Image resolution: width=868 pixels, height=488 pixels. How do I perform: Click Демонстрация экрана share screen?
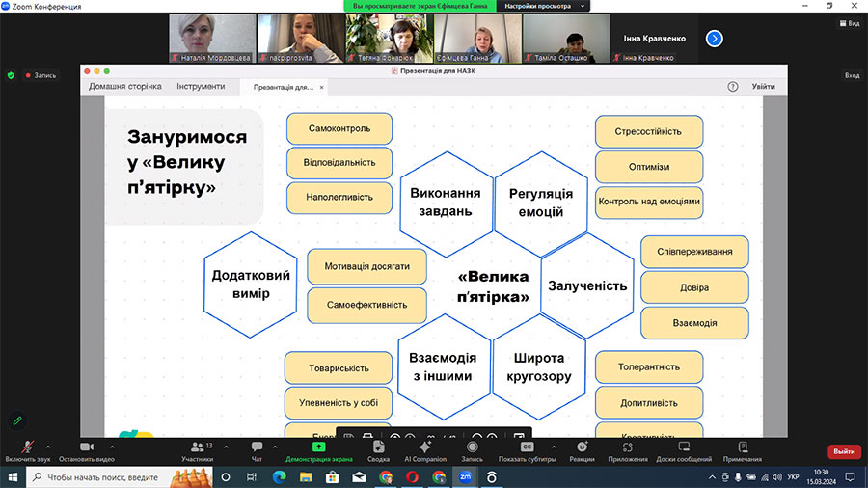319,451
